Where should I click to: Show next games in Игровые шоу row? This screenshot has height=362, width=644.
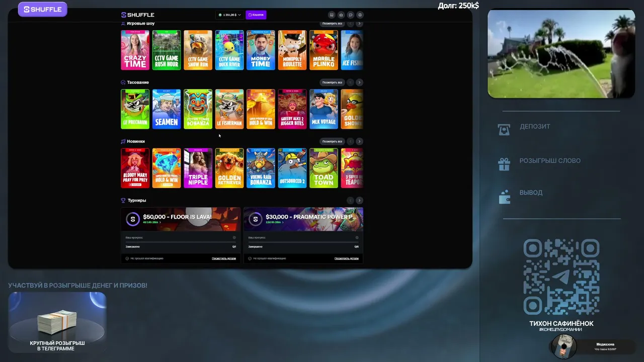(359, 24)
